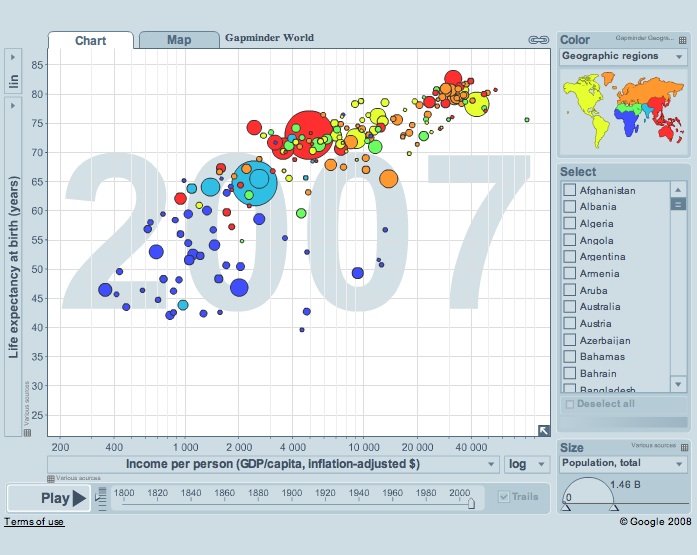
Task: Click the Afghanistan country label
Action: pyautogui.click(x=608, y=190)
